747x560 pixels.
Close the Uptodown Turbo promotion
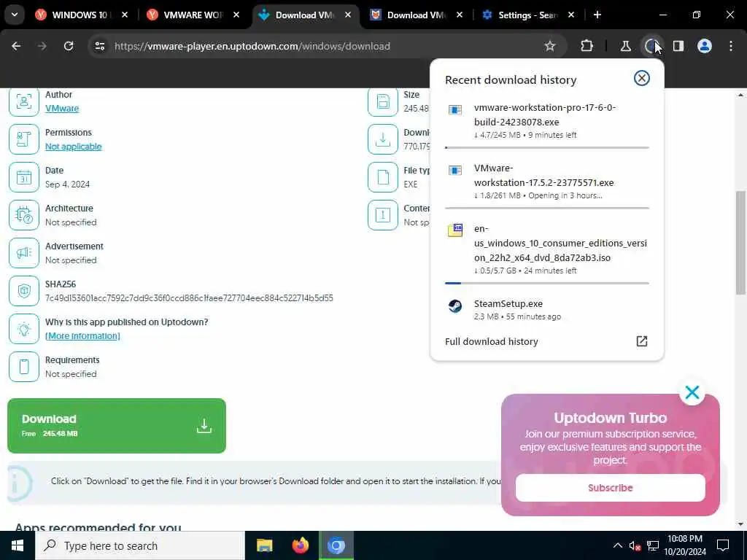coord(692,392)
